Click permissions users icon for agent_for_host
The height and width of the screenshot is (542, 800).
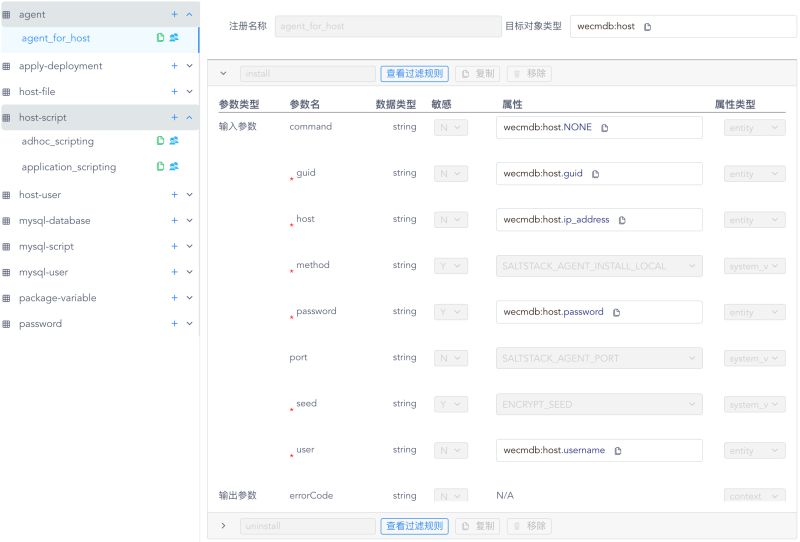click(174, 37)
